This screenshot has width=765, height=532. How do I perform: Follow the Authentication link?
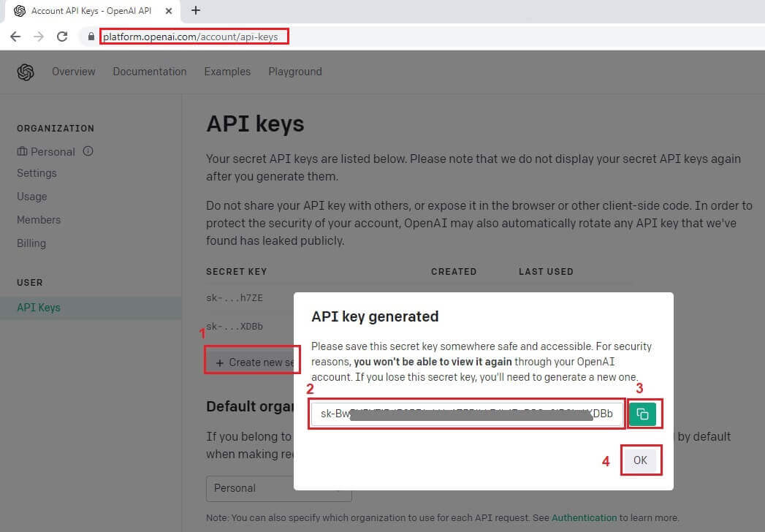pyautogui.click(x=584, y=518)
